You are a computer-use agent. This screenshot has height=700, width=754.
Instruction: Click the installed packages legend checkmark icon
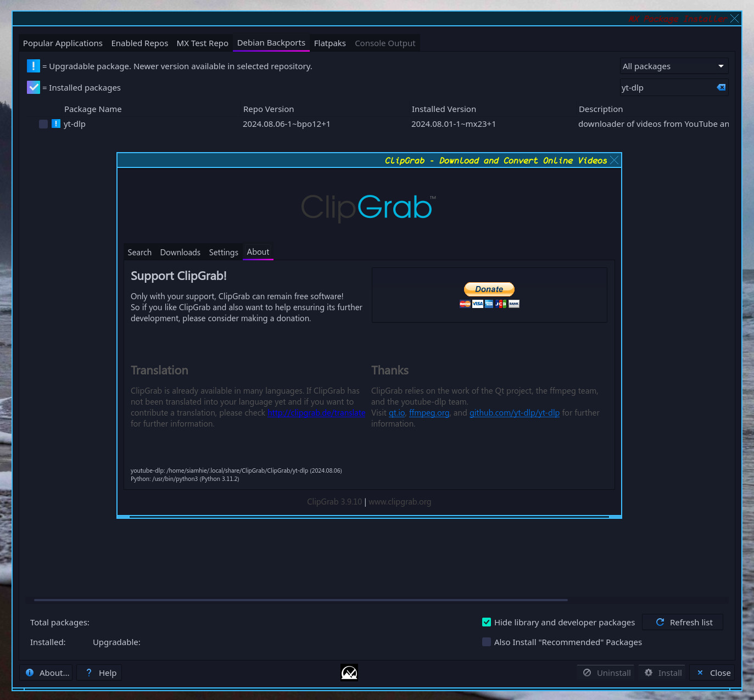pyautogui.click(x=33, y=87)
